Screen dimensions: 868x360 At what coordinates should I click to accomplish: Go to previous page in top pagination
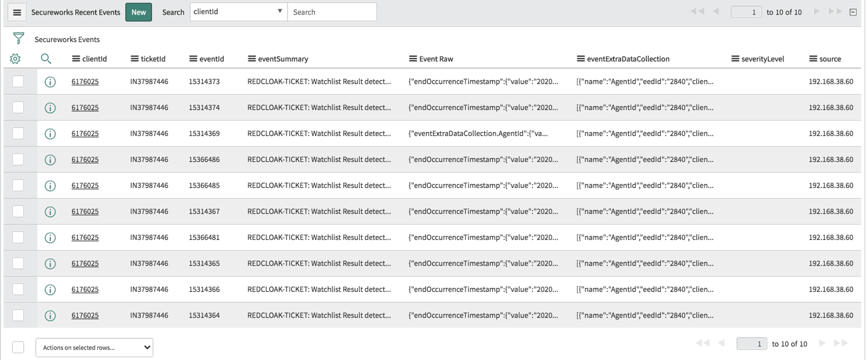(x=716, y=11)
